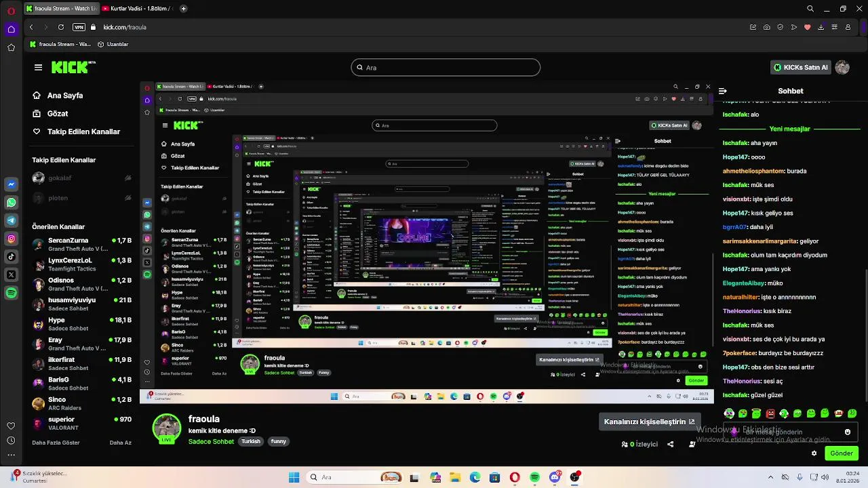Image resolution: width=868 pixels, height=488 pixels.
Task: Toggle the microphone icon in the system tray
Action: [800, 477]
